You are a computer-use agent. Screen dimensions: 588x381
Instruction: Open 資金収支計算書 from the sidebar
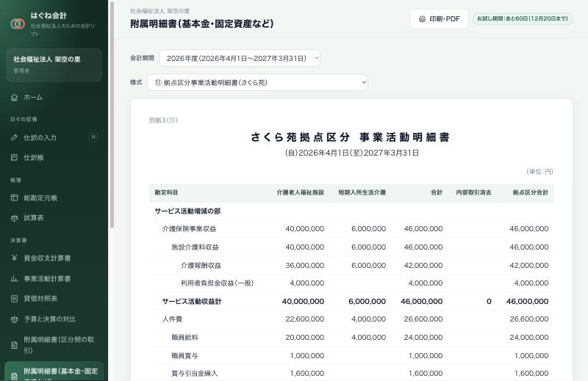click(x=54, y=258)
